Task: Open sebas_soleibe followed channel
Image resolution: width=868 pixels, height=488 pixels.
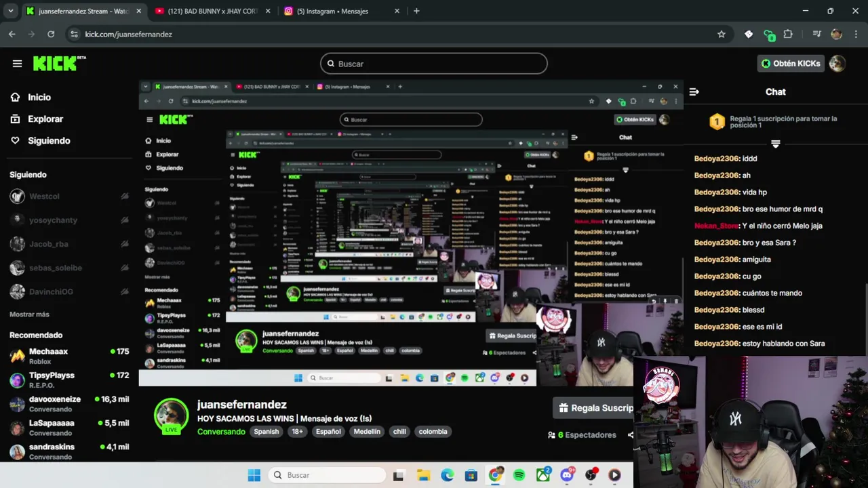Action: (x=69, y=268)
